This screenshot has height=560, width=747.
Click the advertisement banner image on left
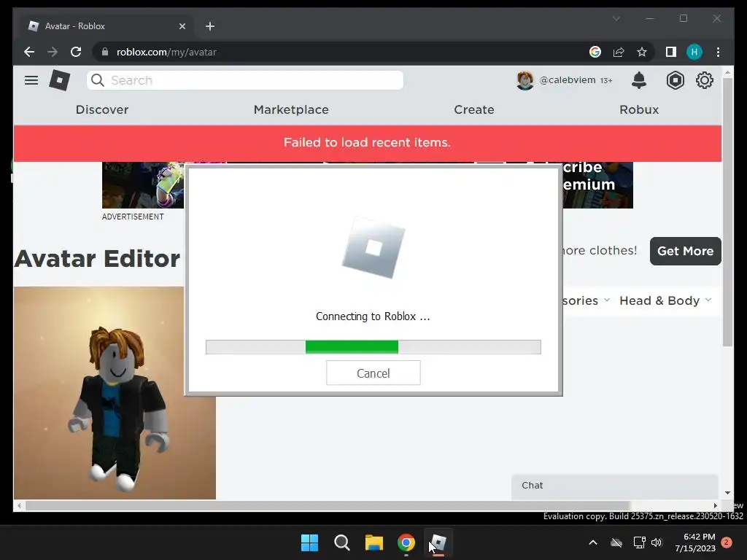(143, 184)
